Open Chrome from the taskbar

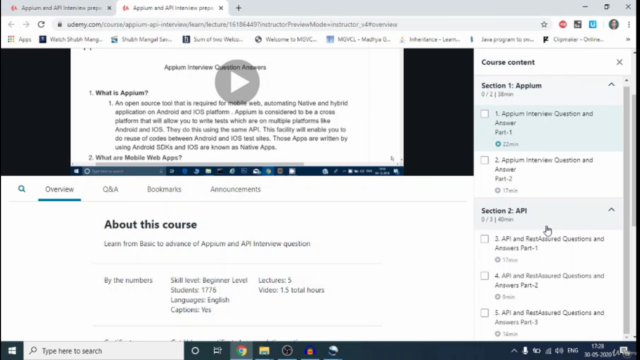[242, 351]
